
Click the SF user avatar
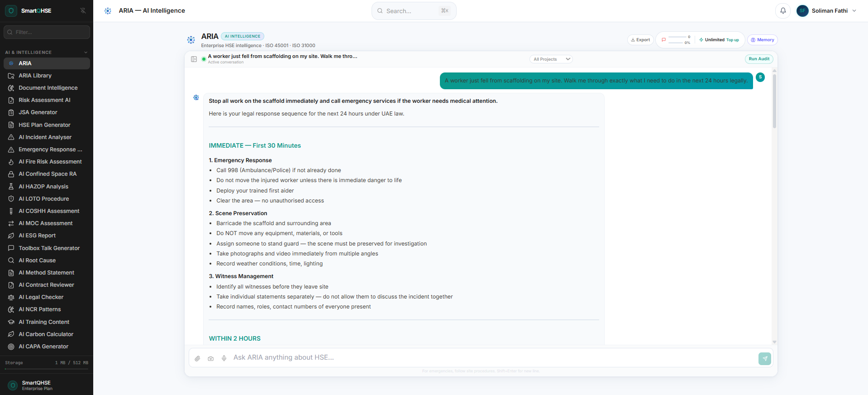[x=802, y=11]
